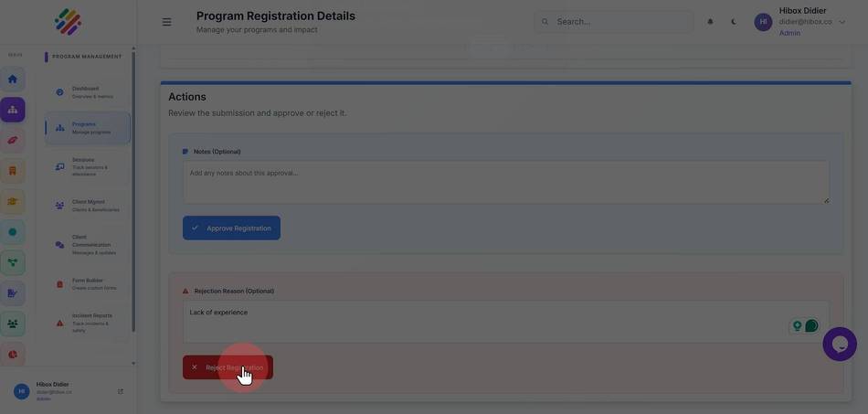Go to Incident Reports menu item
Image resolution: width=868 pixels, height=414 pixels.
coord(88,323)
